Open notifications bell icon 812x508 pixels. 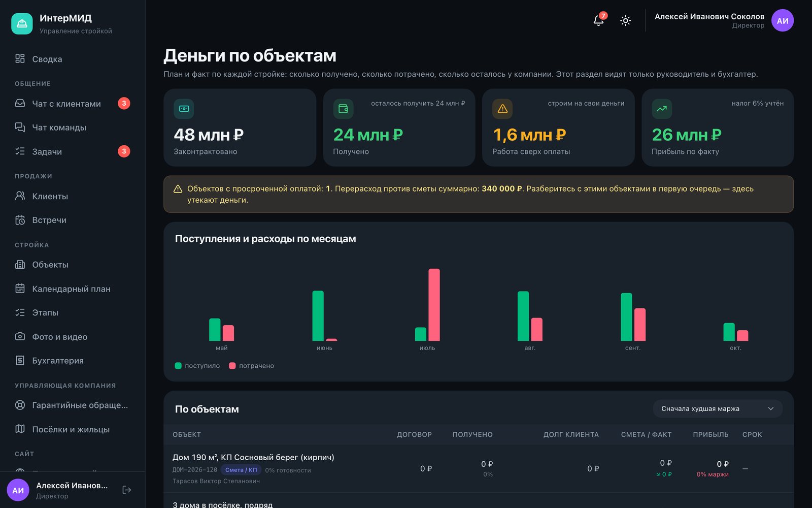pyautogui.click(x=598, y=20)
